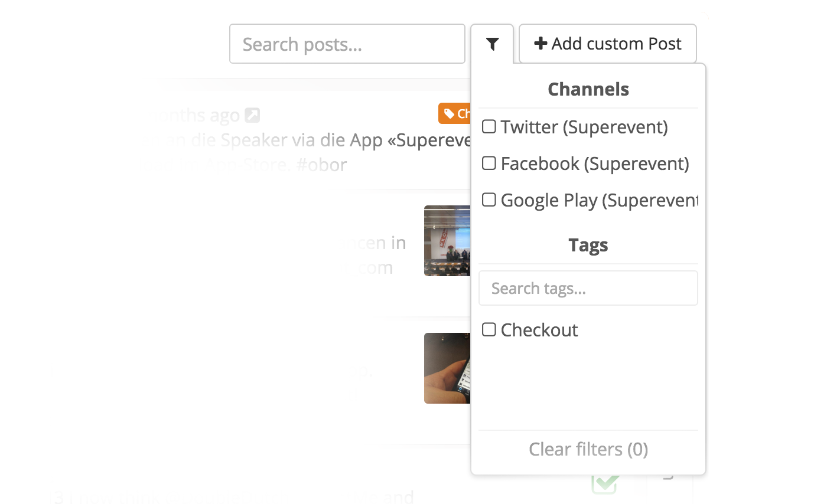Enable the Twitter (Superevent) channel checkbox

[489, 126]
